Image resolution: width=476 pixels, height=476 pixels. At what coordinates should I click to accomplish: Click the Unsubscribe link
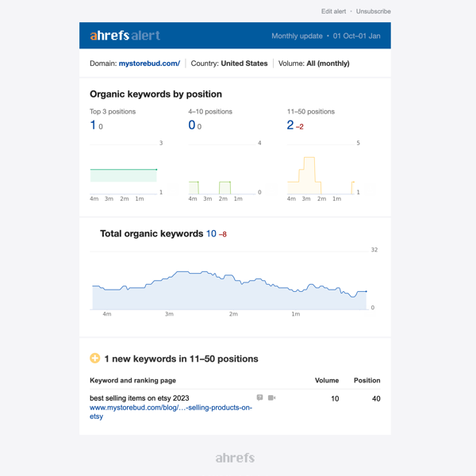click(x=373, y=12)
